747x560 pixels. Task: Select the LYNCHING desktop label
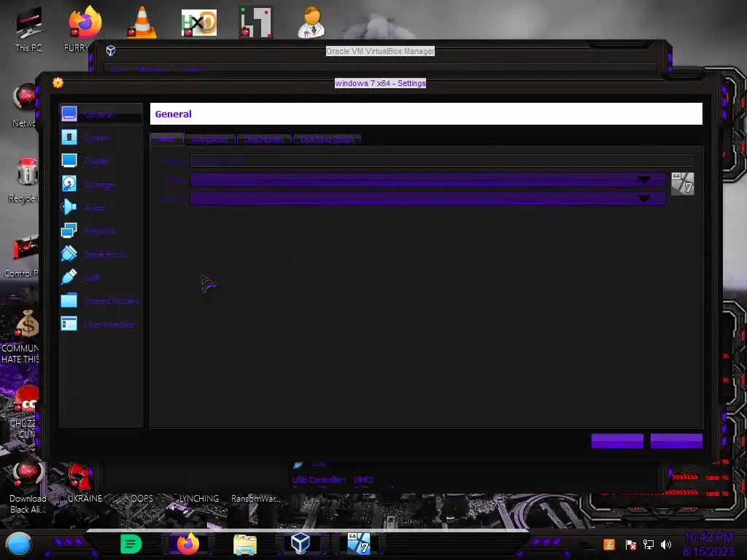(x=198, y=498)
